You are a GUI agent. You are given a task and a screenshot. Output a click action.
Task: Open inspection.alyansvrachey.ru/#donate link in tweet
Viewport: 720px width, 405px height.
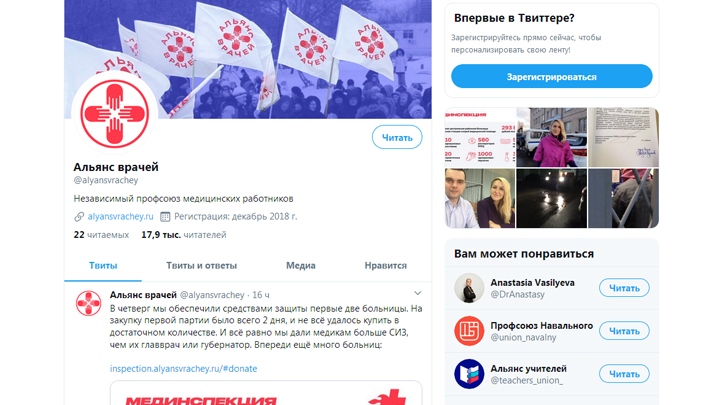click(x=183, y=368)
